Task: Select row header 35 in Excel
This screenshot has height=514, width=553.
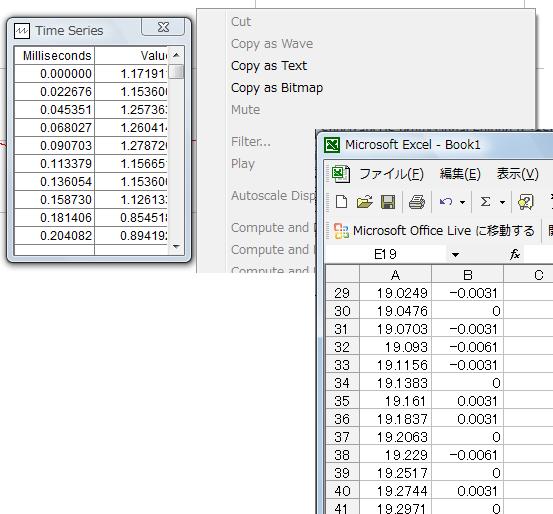Action: pyautogui.click(x=342, y=401)
